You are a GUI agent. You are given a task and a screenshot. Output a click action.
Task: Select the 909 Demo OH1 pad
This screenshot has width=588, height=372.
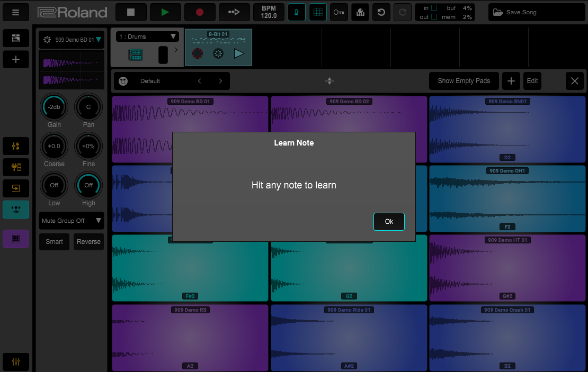tap(507, 198)
